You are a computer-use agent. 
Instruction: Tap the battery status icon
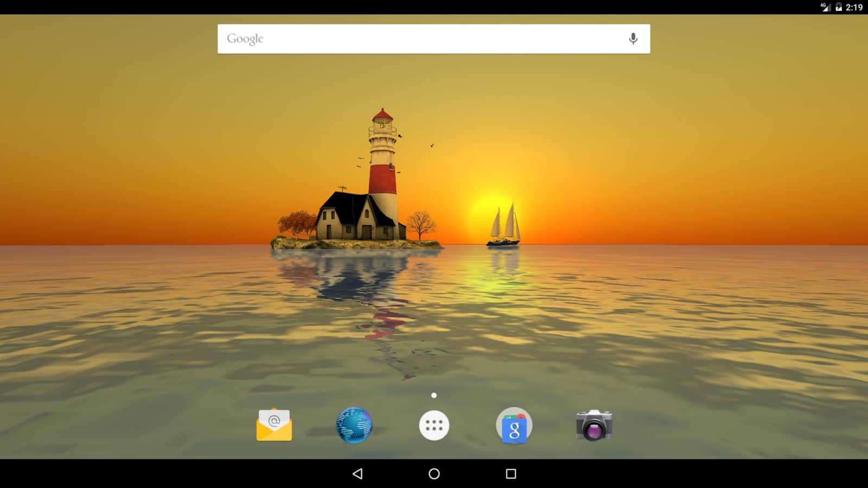[x=839, y=7]
